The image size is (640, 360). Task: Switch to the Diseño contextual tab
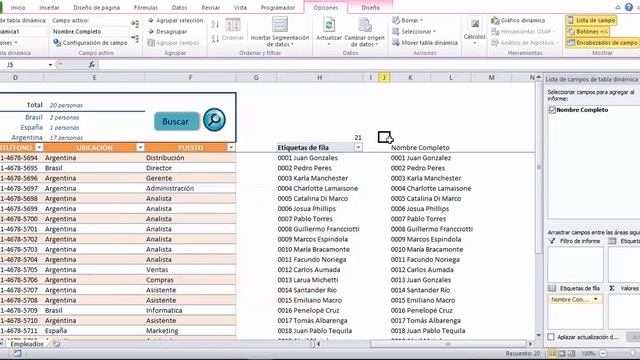click(x=371, y=7)
